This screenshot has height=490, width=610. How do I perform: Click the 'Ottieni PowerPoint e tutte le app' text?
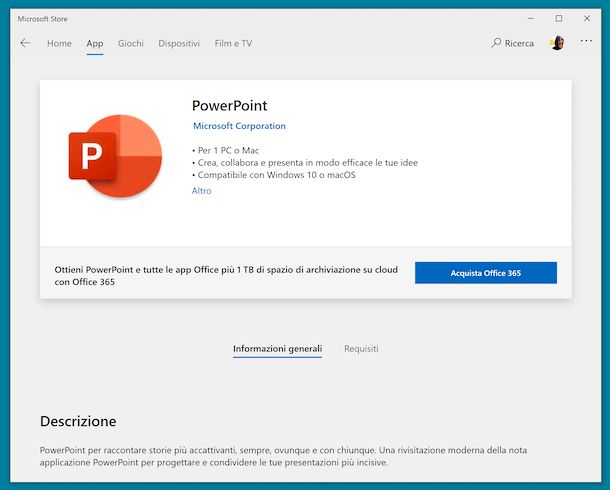[226, 275]
